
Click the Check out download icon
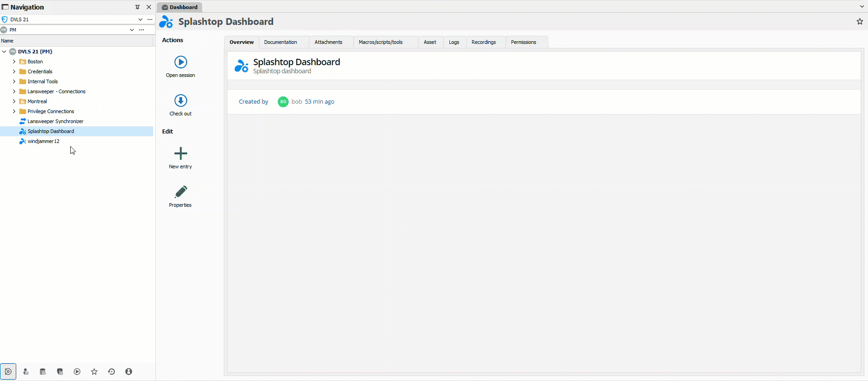[x=180, y=100]
